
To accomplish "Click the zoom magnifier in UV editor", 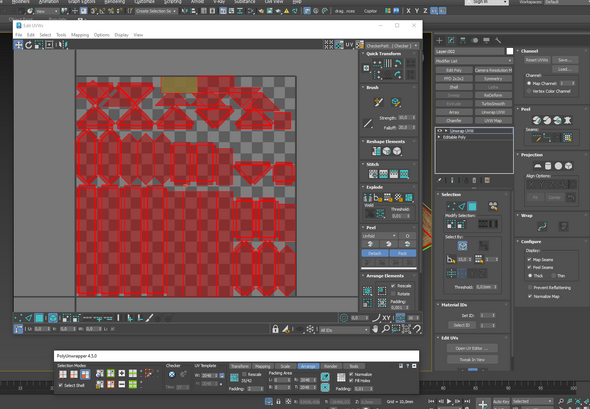I will point(386,329).
